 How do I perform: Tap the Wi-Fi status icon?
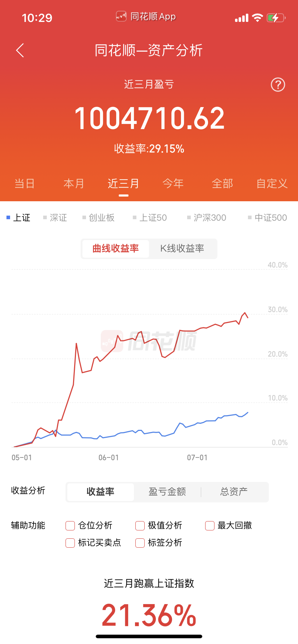click(258, 18)
